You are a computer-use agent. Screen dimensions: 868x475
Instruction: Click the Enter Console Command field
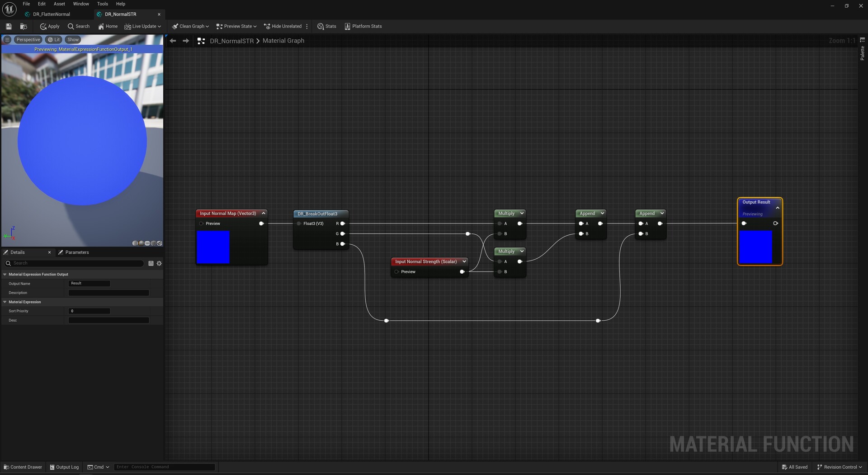164,467
